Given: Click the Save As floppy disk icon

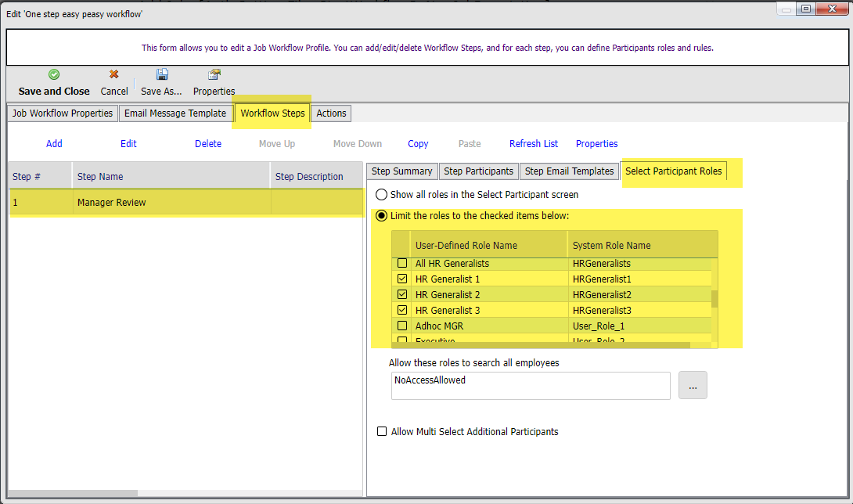Looking at the screenshot, I should 162,75.
